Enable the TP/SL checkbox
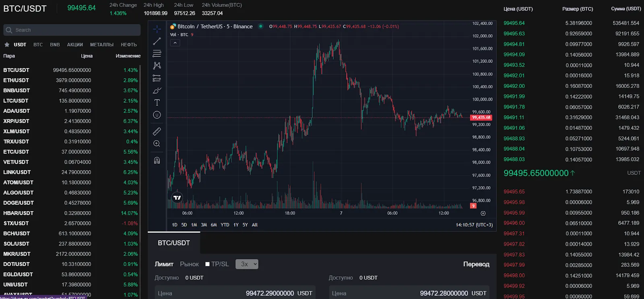 coord(207,264)
